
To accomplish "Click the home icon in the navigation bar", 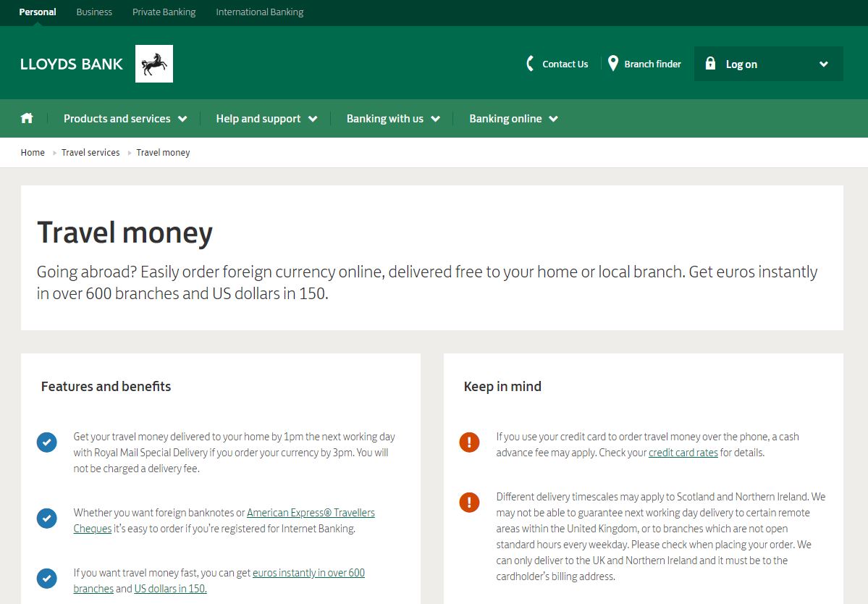I will point(26,118).
